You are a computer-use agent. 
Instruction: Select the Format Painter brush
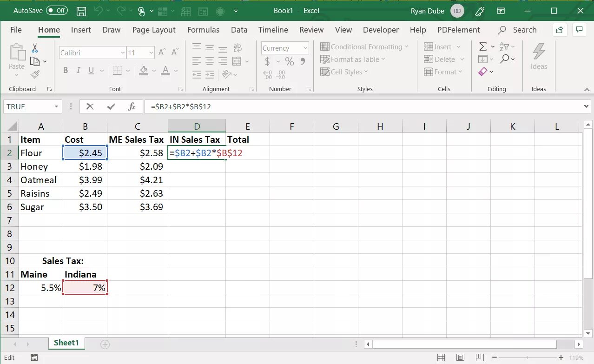coord(35,74)
